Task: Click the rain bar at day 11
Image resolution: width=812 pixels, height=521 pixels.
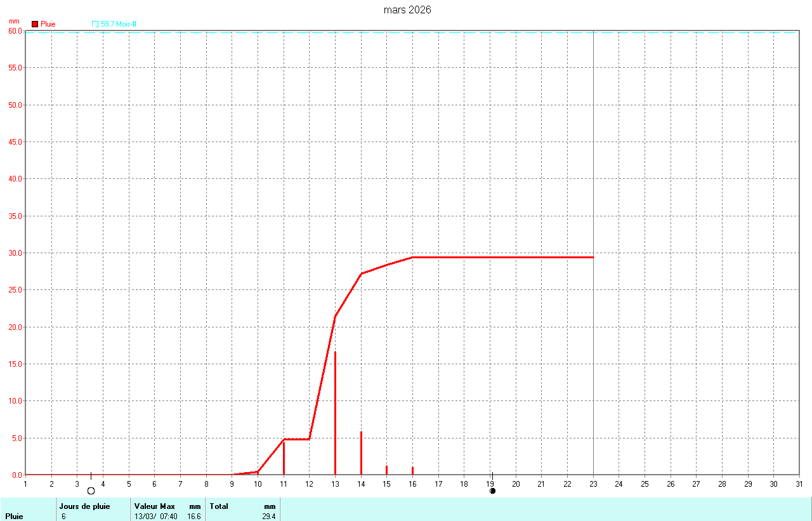Action: 284,458
